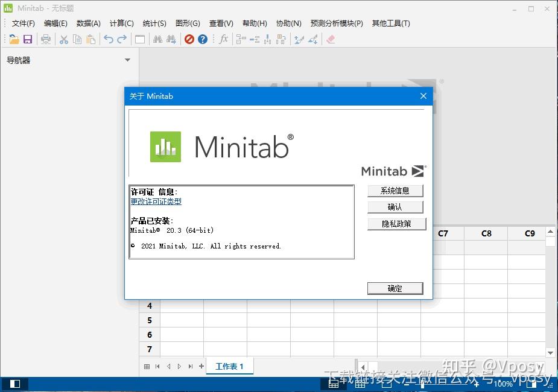This screenshot has height=392, width=558.
Task: Undo the last action
Action: coord(108,39)
